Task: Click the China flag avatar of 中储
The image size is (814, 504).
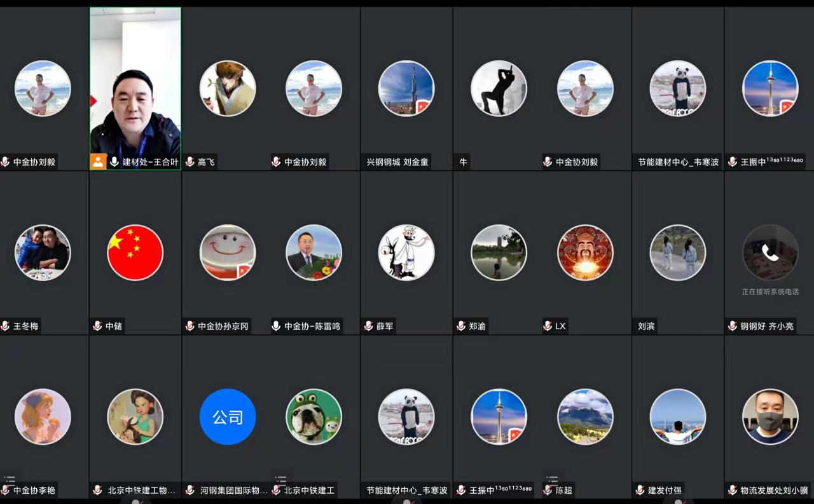Action: pyautogui.click(x=135, y=252)
